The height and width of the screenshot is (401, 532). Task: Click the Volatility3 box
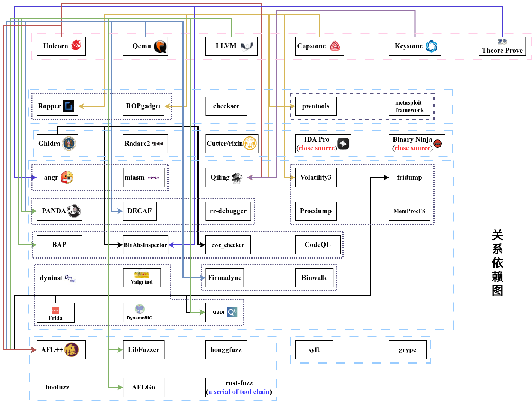(x=315, y=177)
